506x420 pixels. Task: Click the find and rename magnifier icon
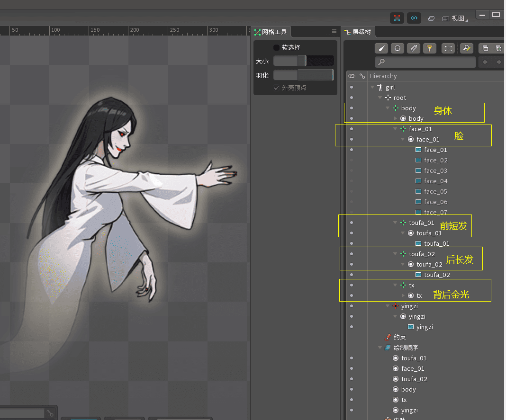467,48
